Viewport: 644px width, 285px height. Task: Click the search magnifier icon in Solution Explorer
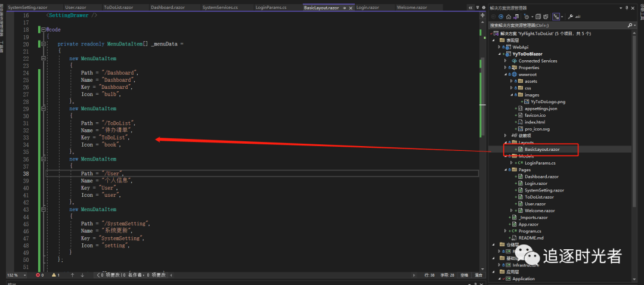630,25
